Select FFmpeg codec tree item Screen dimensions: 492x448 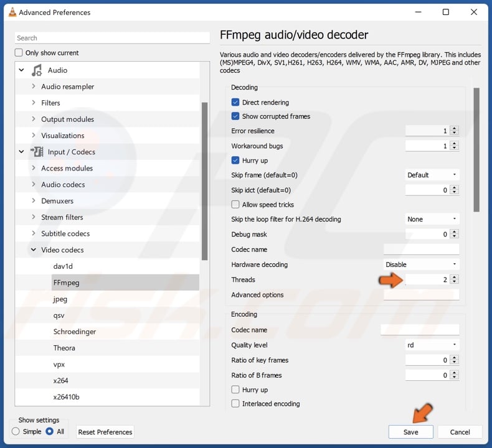[x=125, y=282]
